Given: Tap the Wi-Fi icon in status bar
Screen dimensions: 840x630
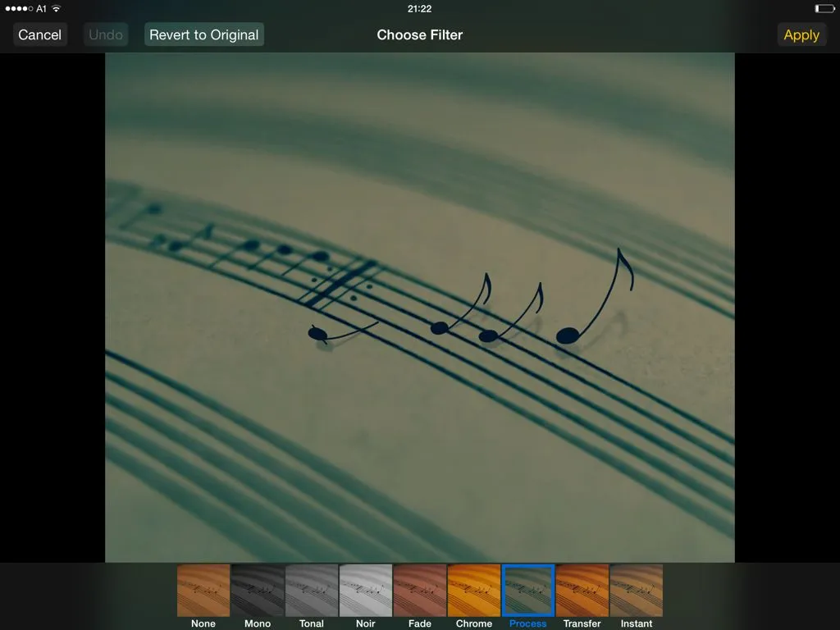Looking at the screenshot, I should [57, 9].
